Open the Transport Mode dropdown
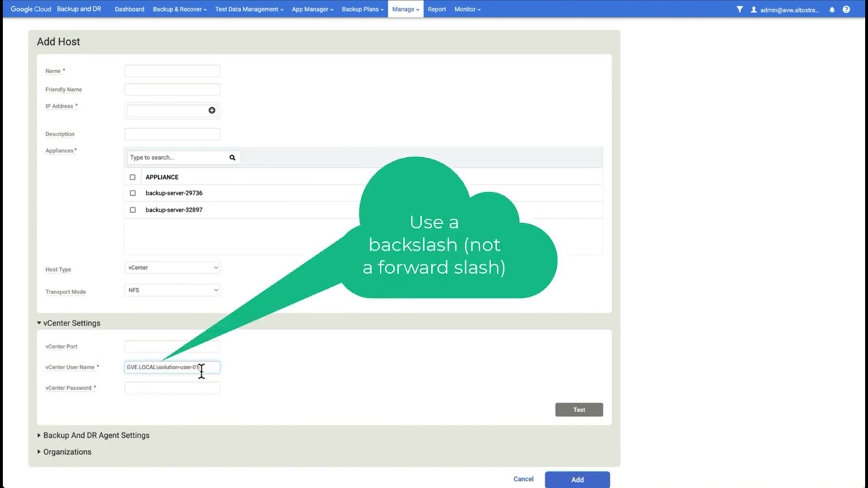The height and width of the screenshot is (488, 868). tap(172, 290)
